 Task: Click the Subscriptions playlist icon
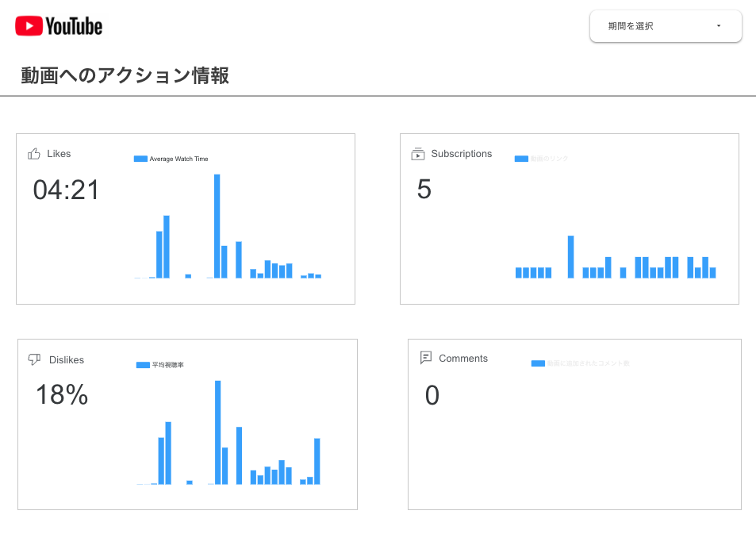[x=418, y=154]
